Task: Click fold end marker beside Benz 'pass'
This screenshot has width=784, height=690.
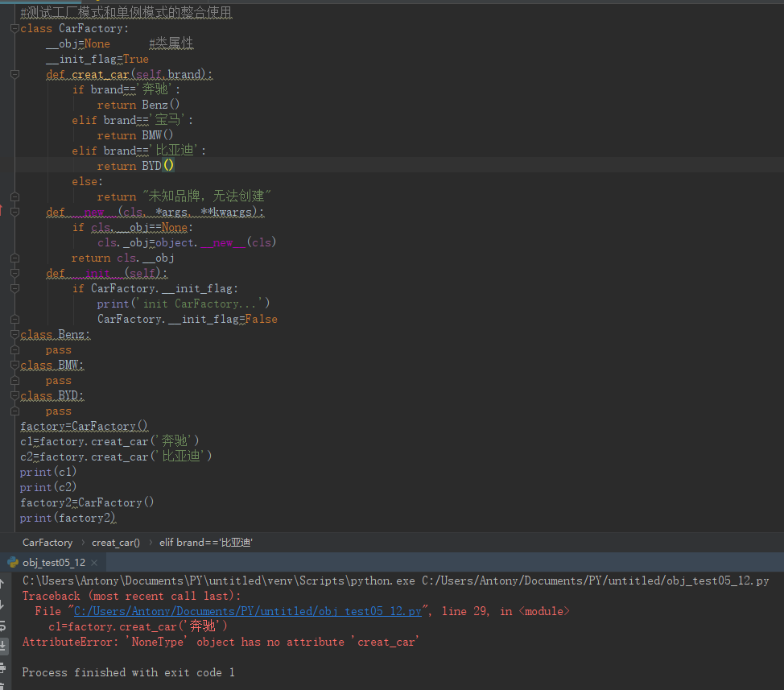Action: pos(14,350)
